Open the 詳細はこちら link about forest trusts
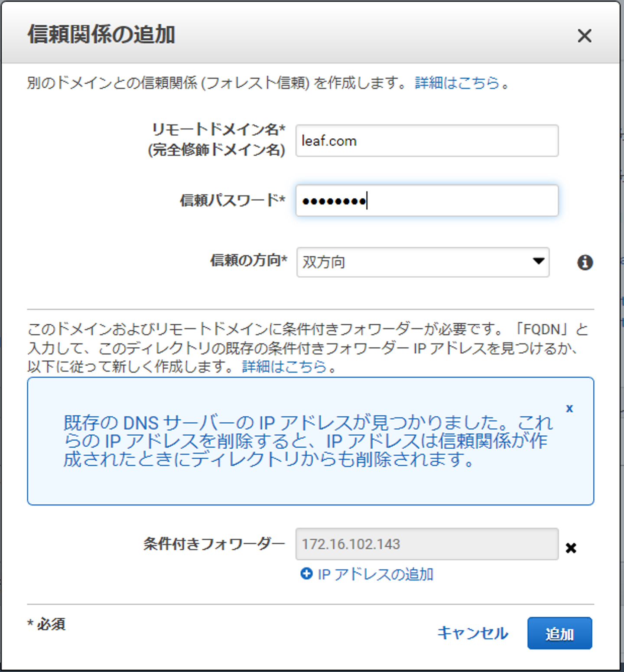Screen dimensions: 624x672 pyautogui.click(x=457, y=82)
